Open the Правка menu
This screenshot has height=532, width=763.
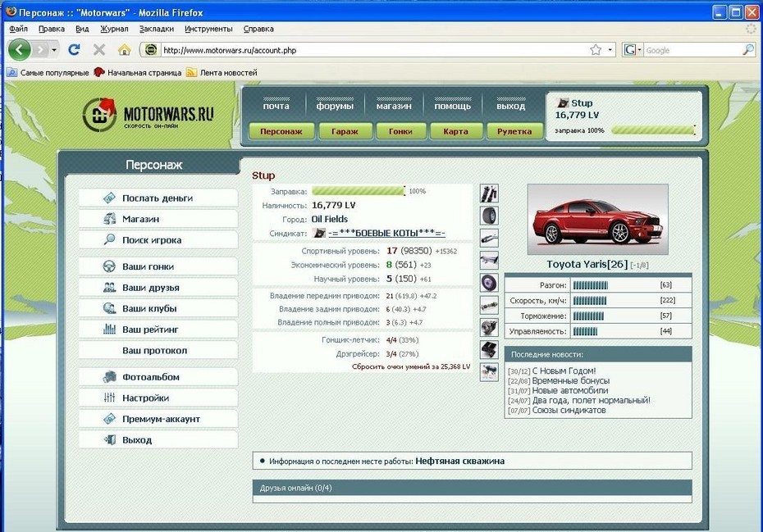point(52,29)
